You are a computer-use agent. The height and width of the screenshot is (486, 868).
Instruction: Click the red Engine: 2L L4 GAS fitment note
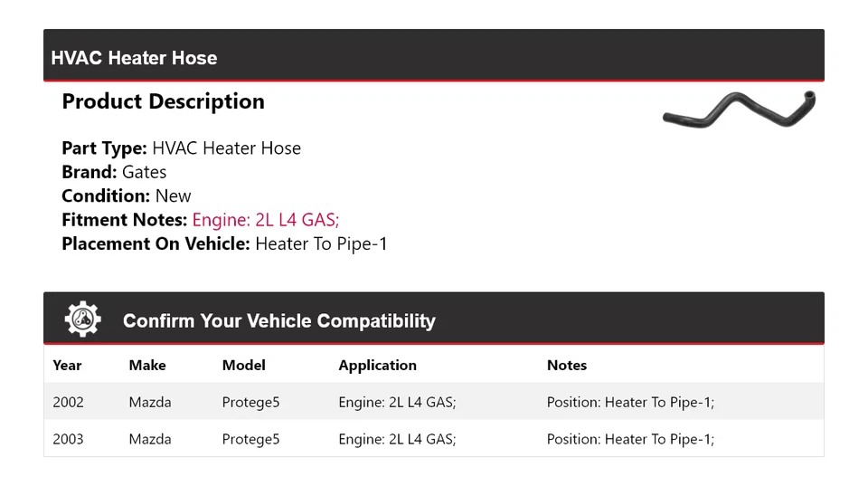266,220
